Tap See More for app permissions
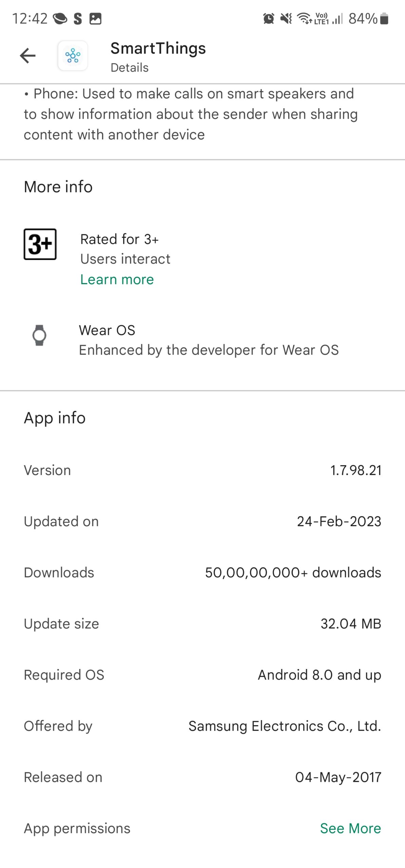The width and height of the screenshot is (405, 868). [x=350, y=828]
